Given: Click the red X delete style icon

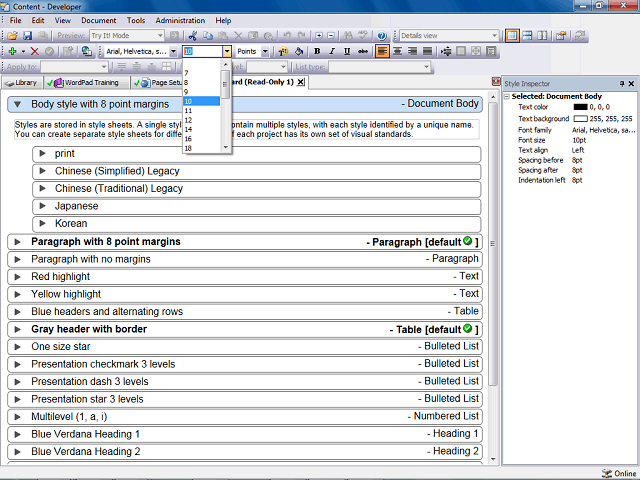Looking at the screenshot, I should click(35, 51).
